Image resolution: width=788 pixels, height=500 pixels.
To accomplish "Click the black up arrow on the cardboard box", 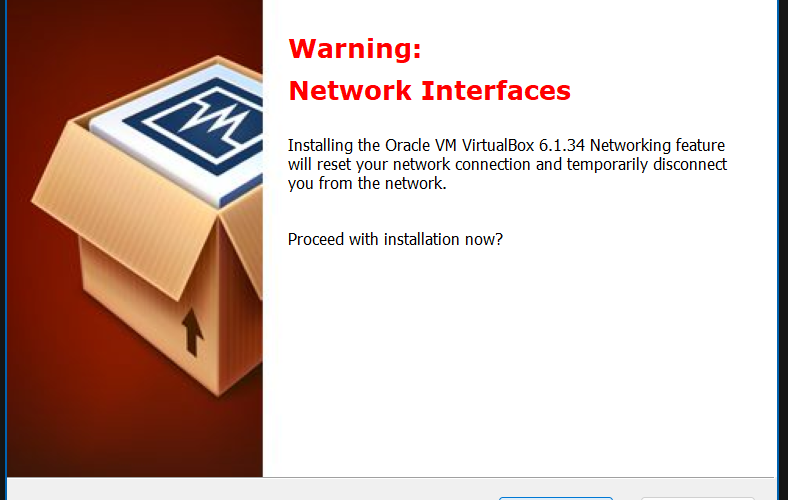I will pos(192,332).
